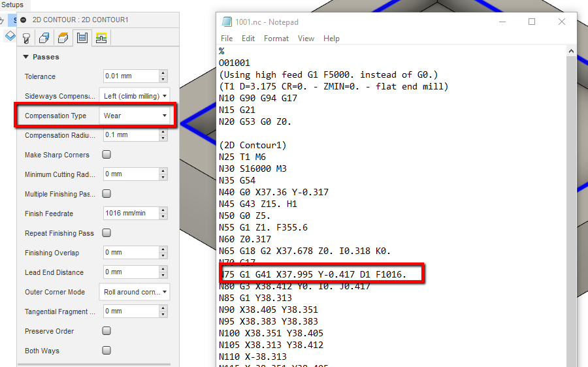Image resolution: width=588 pixels, height=367 pixels.
Task: Open the Outer Corner Mode dropdown
Action: tap(134, 292)
